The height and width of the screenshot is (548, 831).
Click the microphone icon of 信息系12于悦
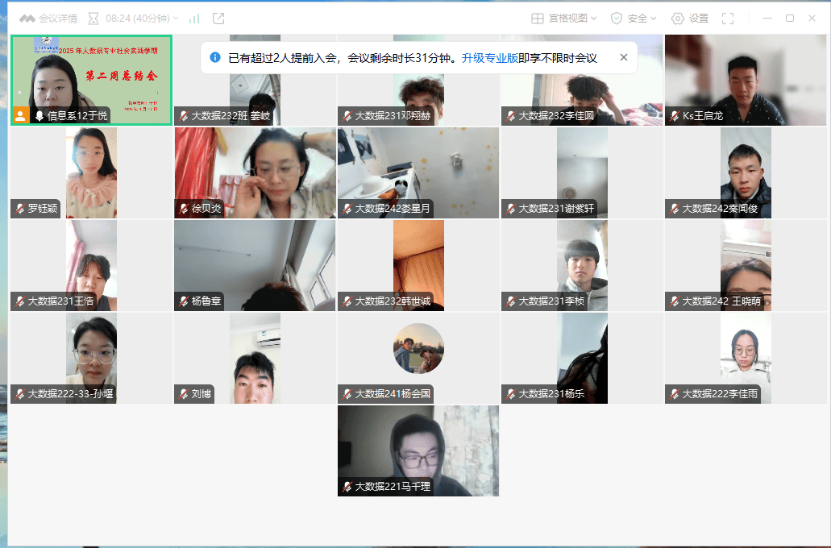40,115
